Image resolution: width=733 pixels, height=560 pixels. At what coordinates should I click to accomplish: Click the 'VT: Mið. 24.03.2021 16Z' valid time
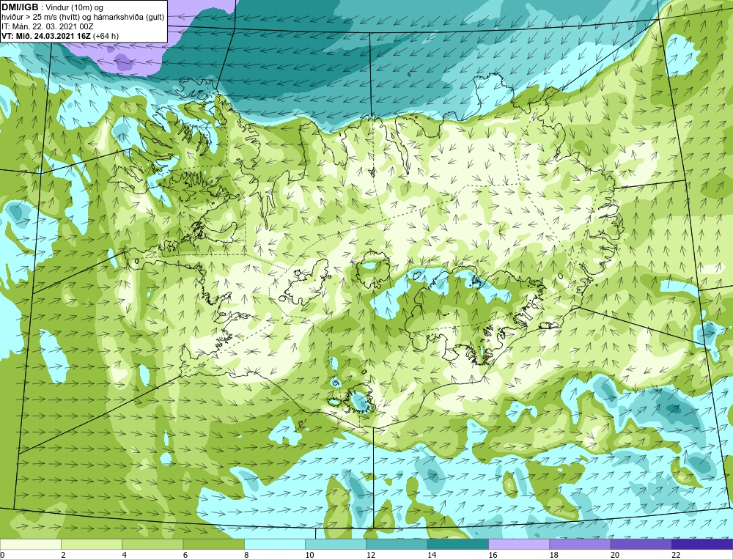coord(46,36)
